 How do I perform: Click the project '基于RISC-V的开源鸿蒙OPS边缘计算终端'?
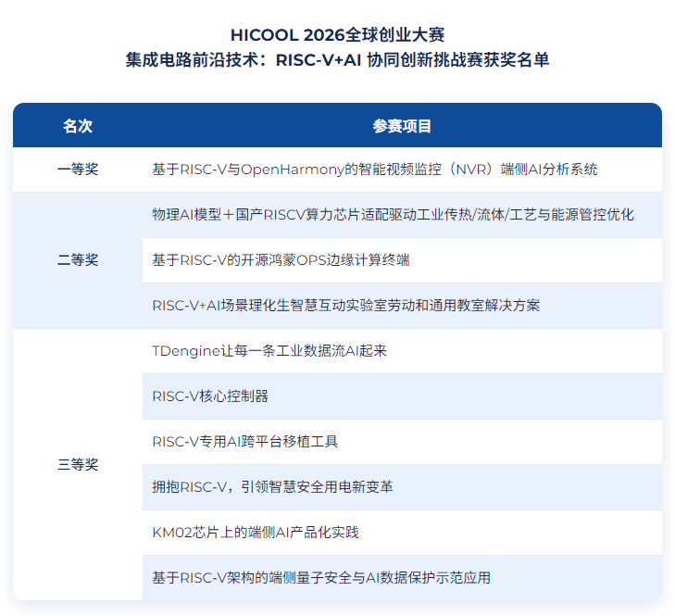(281, 260)
